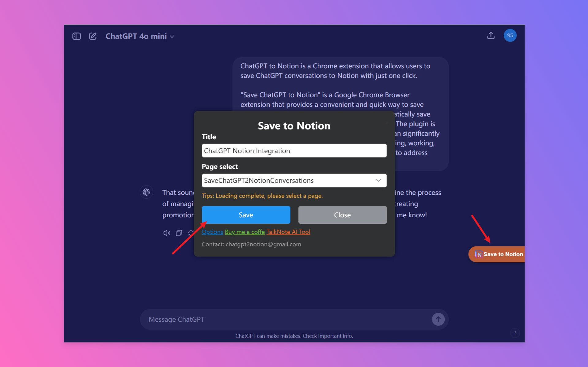588x367 pixels.
Task: Open the Page select dropdown
Action: (294, 181)
